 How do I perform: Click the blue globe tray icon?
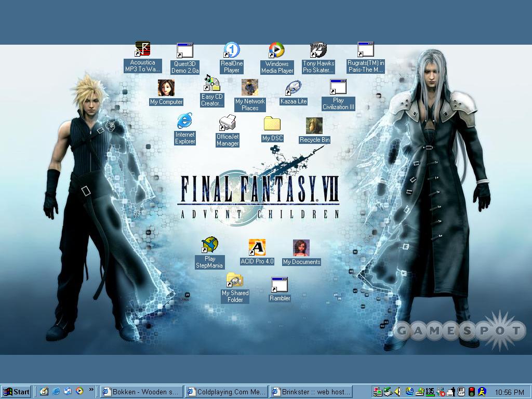(410, 392)
